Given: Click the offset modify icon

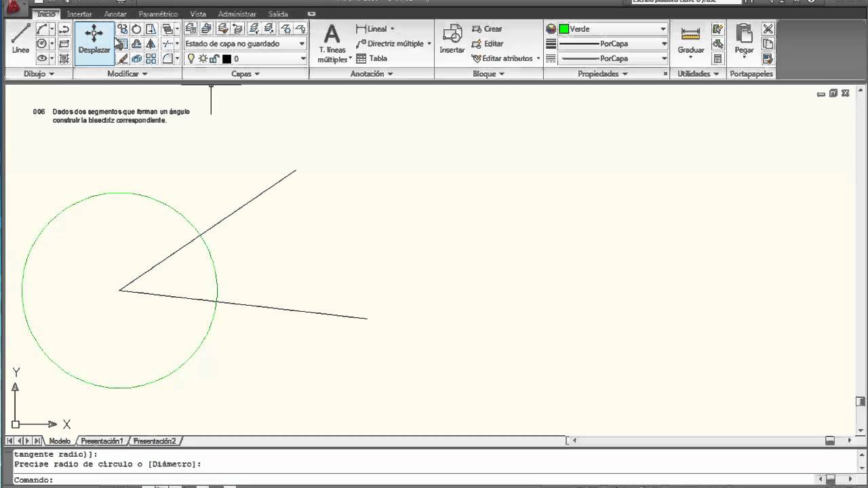Looking at the screenshot, I should pyautogui.click(x=136, y=44).
